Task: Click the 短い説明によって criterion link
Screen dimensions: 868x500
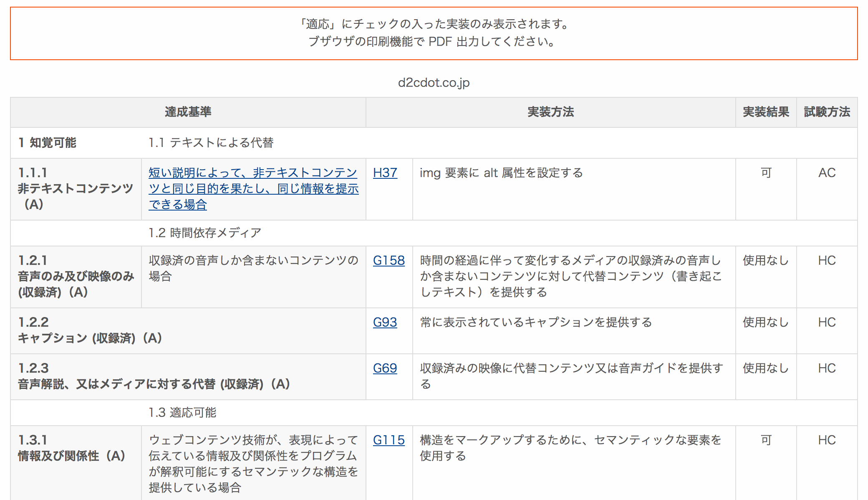Action: pyautogui.click(x=253, y=188)
